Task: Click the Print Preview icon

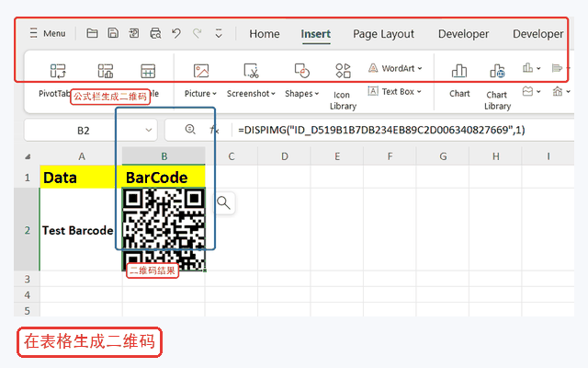Action: [155, 33]
